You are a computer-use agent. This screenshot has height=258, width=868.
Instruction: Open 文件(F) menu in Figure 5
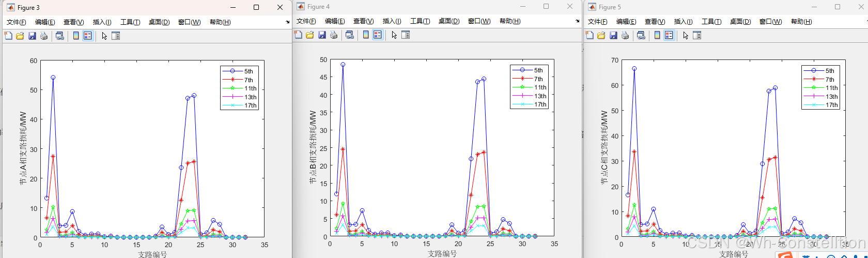click(598, 22)
